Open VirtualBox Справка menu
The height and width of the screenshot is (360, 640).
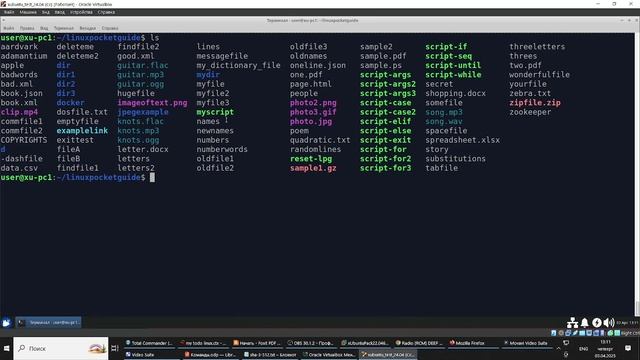point(107,12)
